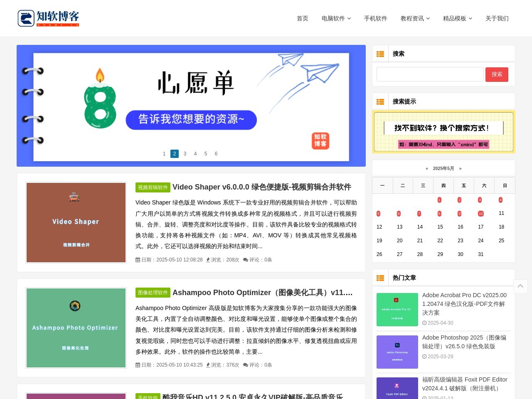Open 酷我音乐HD article title

tap(253, 397)
